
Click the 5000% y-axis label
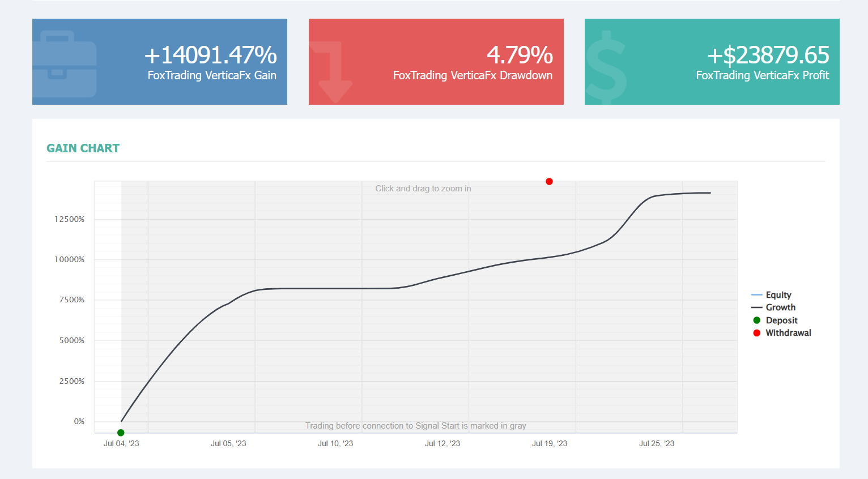pyautogui.click(x=72, y=340)
